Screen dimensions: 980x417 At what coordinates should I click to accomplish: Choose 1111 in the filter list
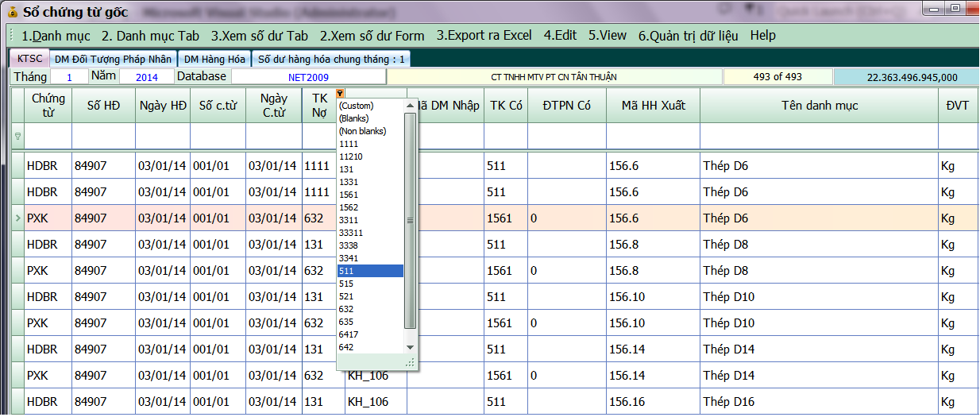click(x=371, y=144)
